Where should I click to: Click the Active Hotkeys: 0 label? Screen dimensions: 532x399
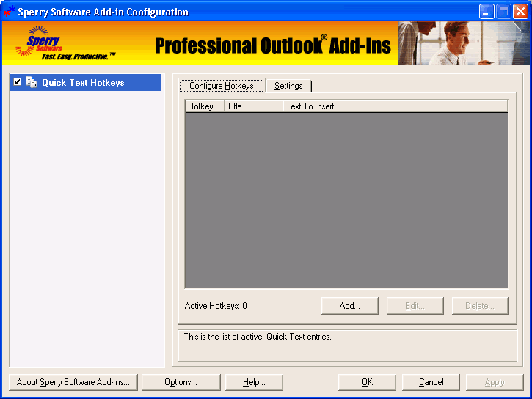(216, 306)
